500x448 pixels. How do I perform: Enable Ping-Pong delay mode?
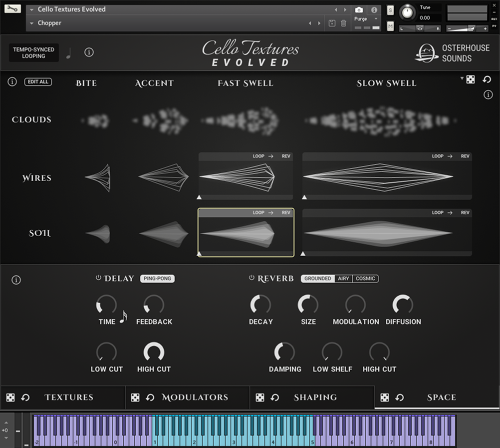coord(157,279)
